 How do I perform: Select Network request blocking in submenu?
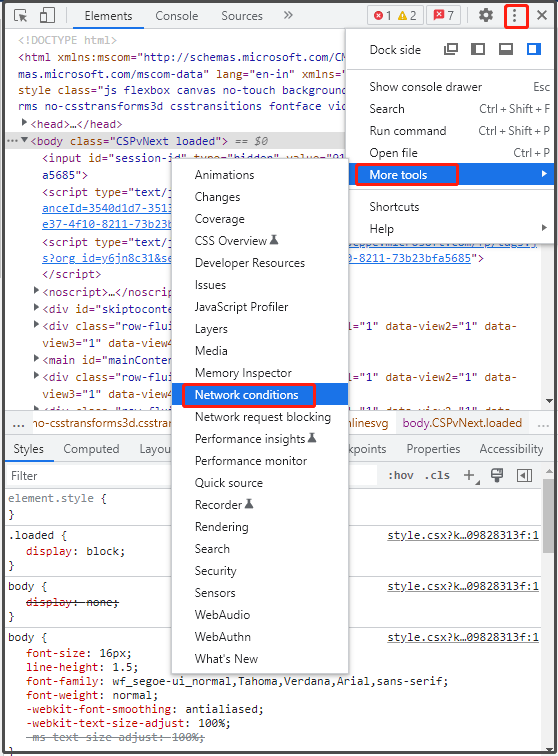(x=260, y=417)
